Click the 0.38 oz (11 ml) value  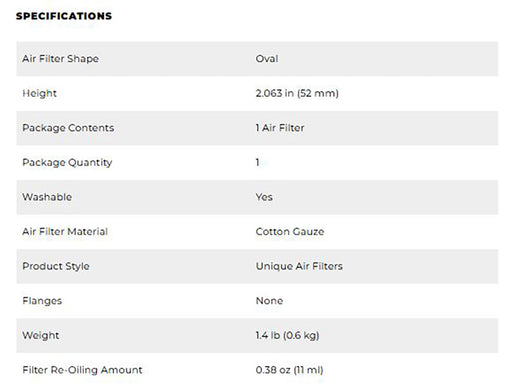pyautogui.click(x=289, y=370)
